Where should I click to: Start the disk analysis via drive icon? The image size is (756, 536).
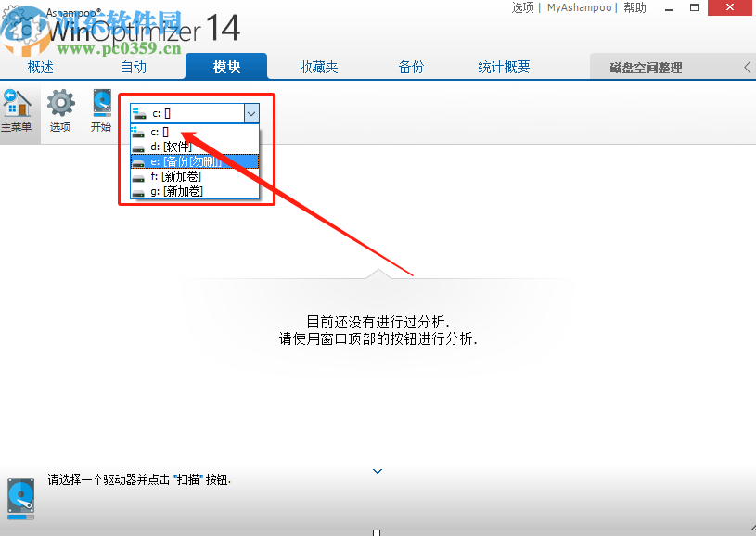pos(102,112)
